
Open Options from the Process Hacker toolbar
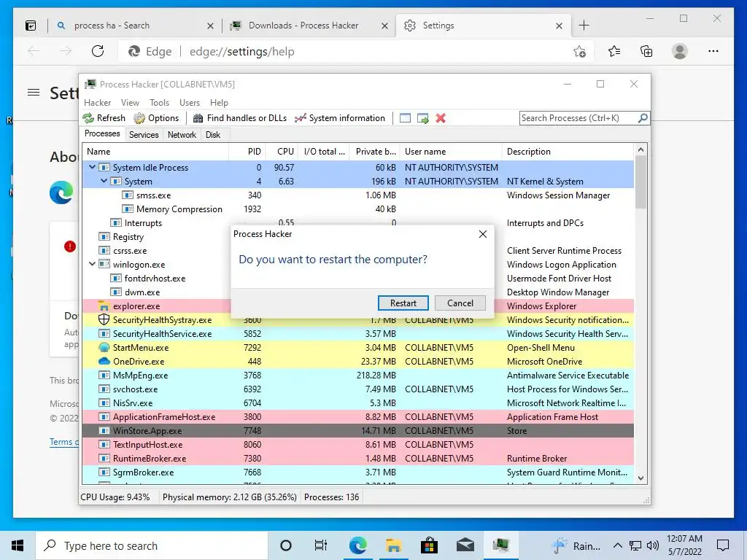(x=156, y=118)
